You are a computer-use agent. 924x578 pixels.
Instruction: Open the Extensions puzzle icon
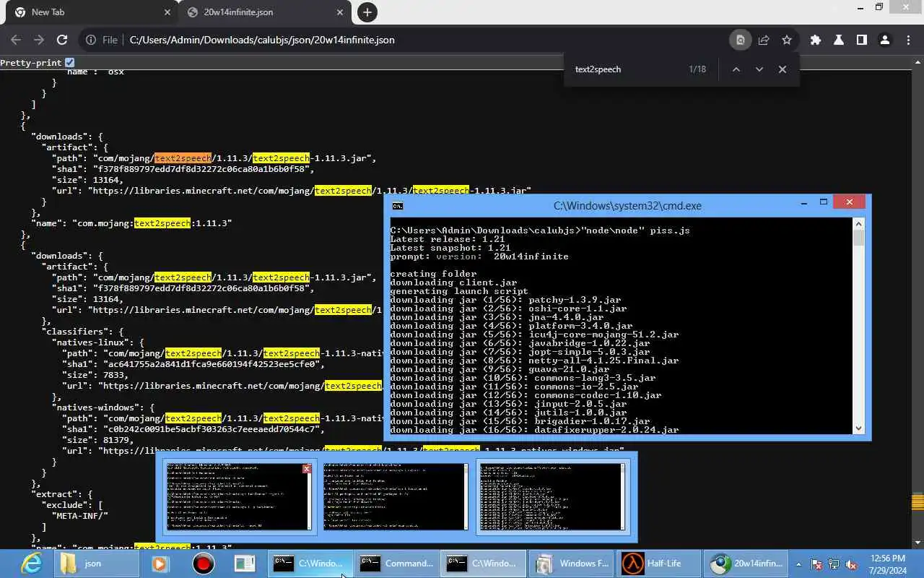point(816,40)
